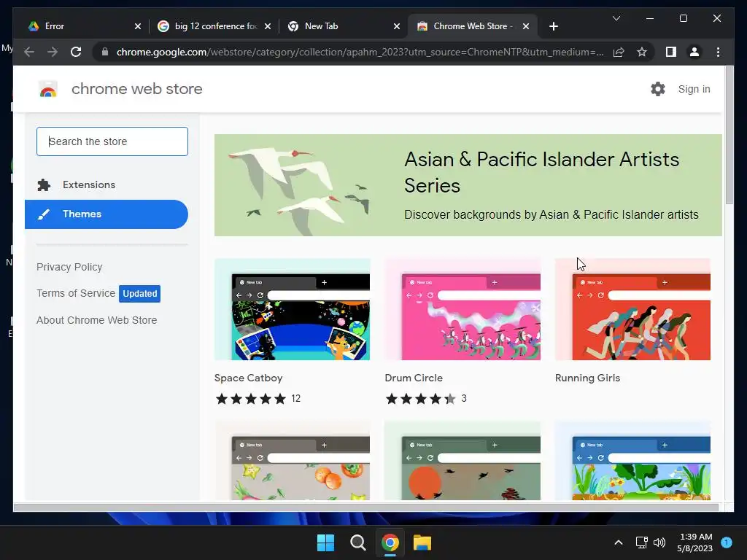Open File Explorer from taskbar
747x560 pixels.
[422, 542]
